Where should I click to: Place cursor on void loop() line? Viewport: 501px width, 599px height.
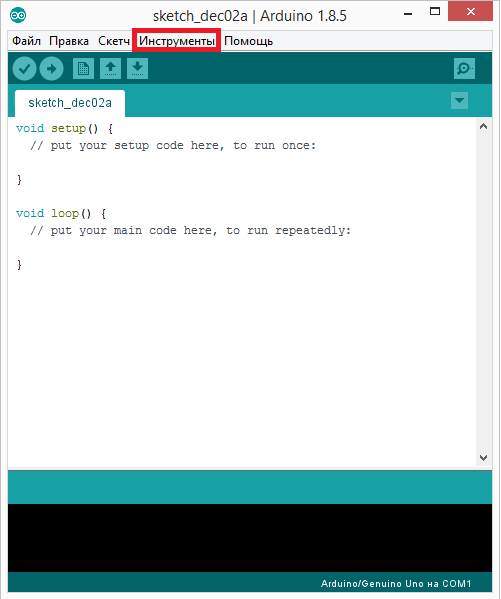61,213
